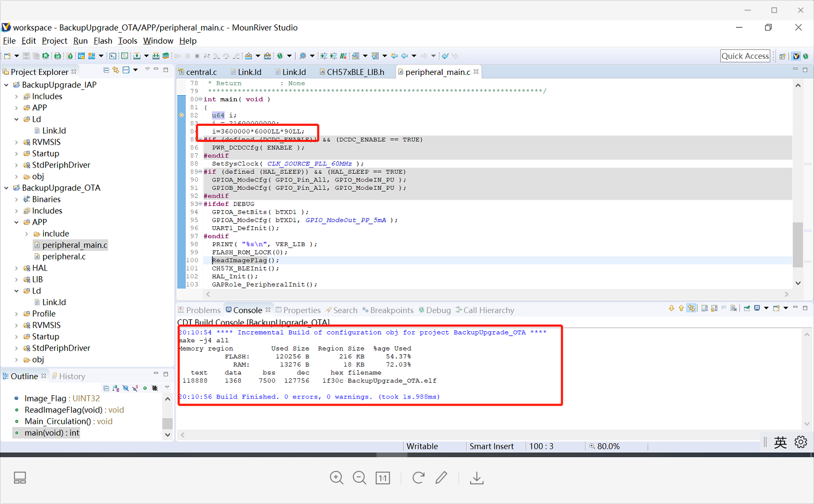Expand the include folder under APP
This screenshot has height=504, width=814.
(27, 234)
